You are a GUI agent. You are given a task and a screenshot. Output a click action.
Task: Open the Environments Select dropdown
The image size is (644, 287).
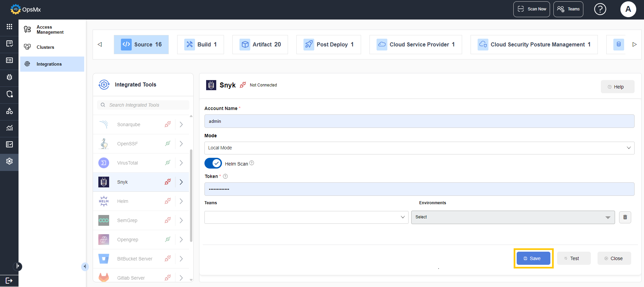coord(513,217)
